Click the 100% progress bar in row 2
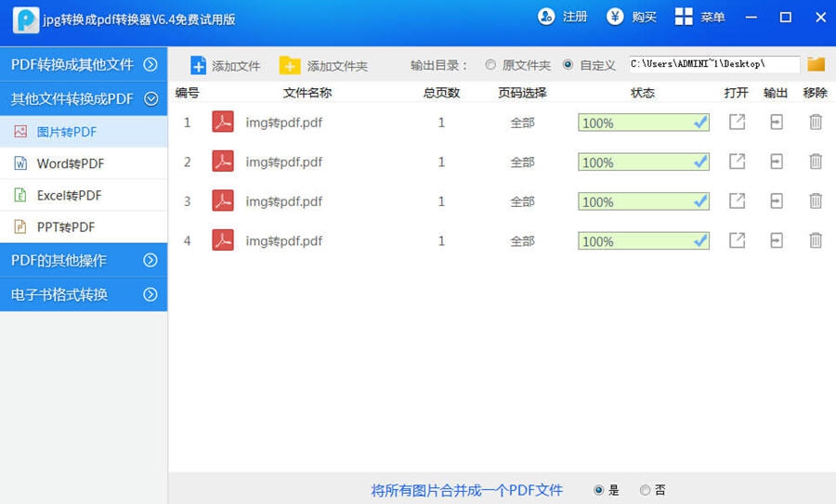 643,162
